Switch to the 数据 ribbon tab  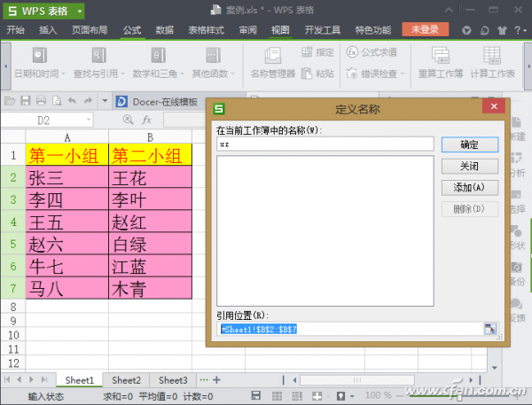coord(165,30)
